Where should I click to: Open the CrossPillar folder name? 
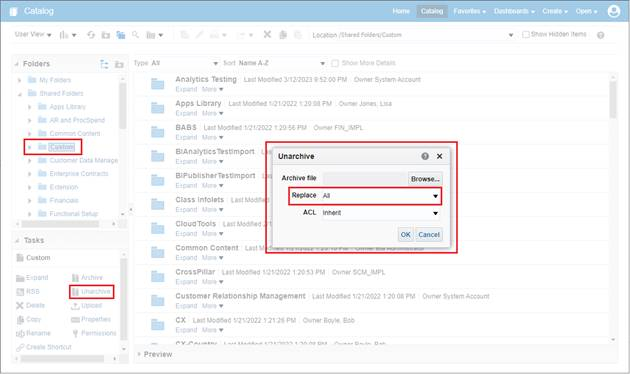point(195,272)
